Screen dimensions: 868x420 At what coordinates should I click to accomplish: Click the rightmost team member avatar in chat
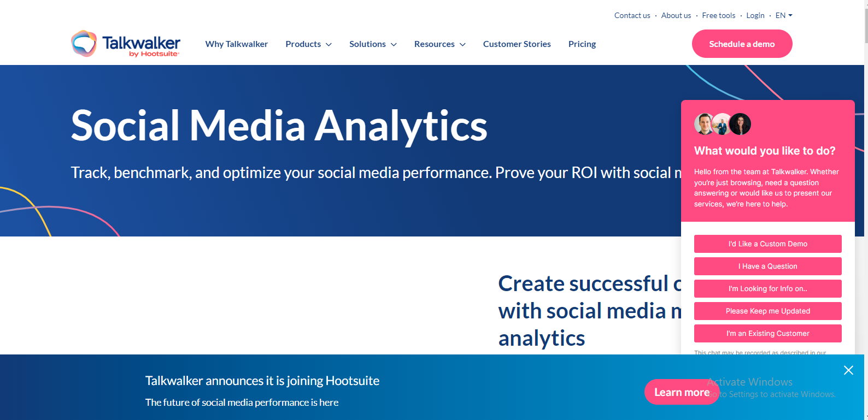[x=740, y=124]
